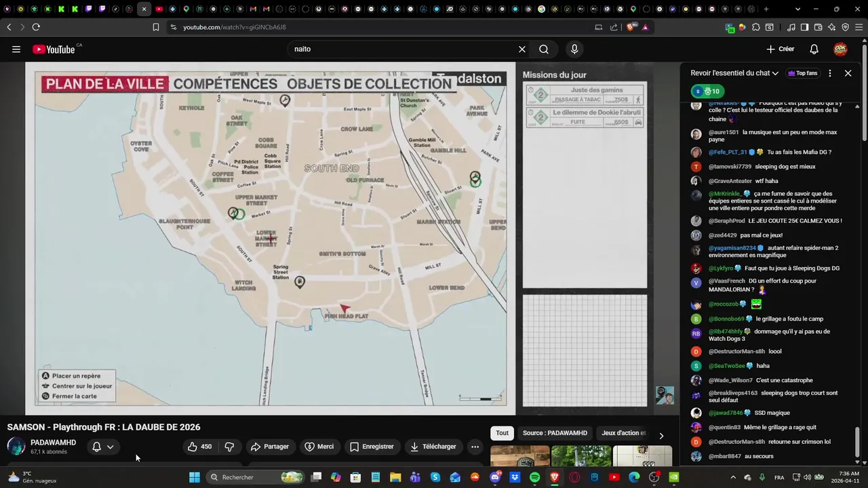Select the Source : PADAWAMHD chip

(x=555, y=433)
